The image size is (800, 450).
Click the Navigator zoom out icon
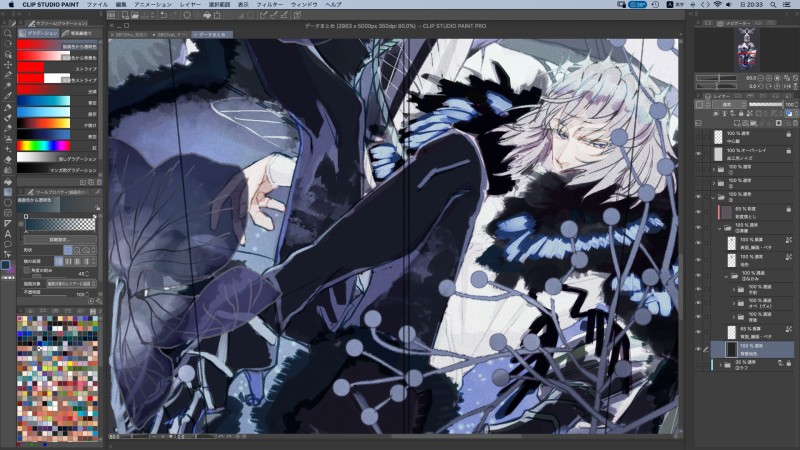(761, 78)
